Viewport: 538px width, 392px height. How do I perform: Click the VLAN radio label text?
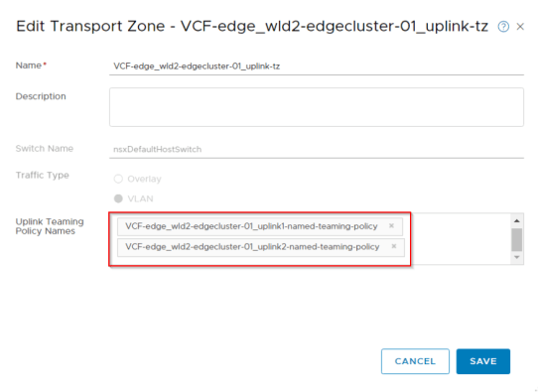[140, 198]
